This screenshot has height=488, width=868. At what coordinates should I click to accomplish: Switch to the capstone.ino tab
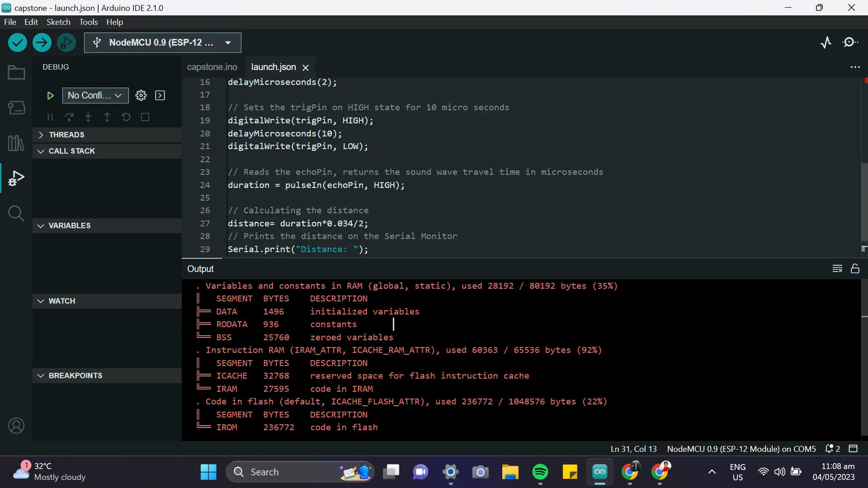(x=212, y=67)
